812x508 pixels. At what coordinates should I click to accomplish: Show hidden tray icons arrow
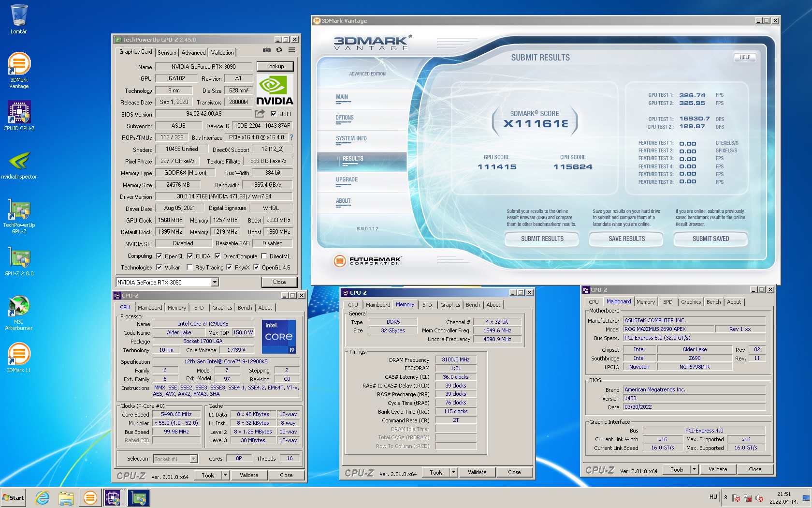pos(725,497)
